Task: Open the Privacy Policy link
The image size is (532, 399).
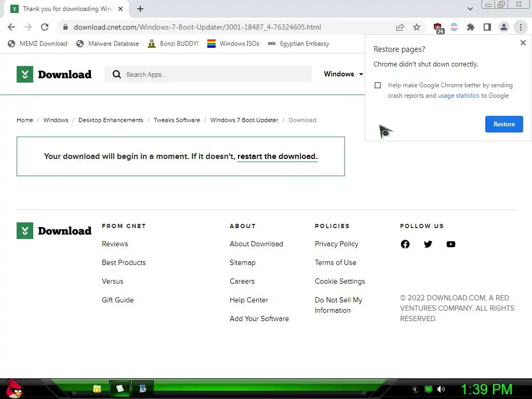Action: [337, 244]
